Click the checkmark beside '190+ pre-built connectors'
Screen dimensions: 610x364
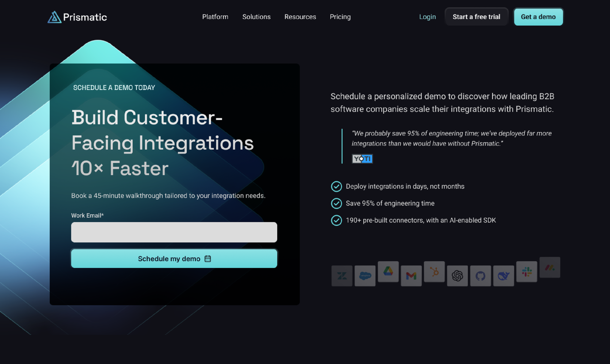point(336,220)
